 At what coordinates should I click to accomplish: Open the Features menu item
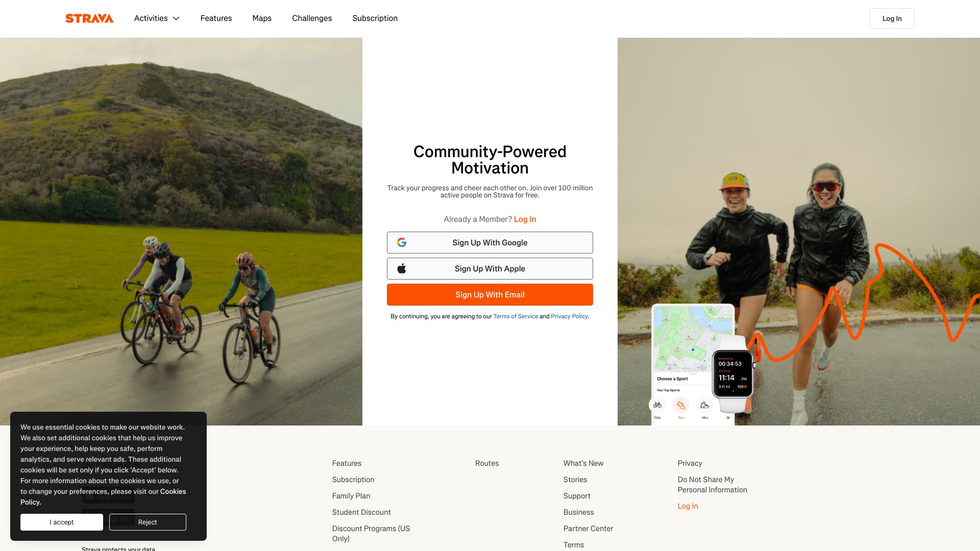coord(216,18)
